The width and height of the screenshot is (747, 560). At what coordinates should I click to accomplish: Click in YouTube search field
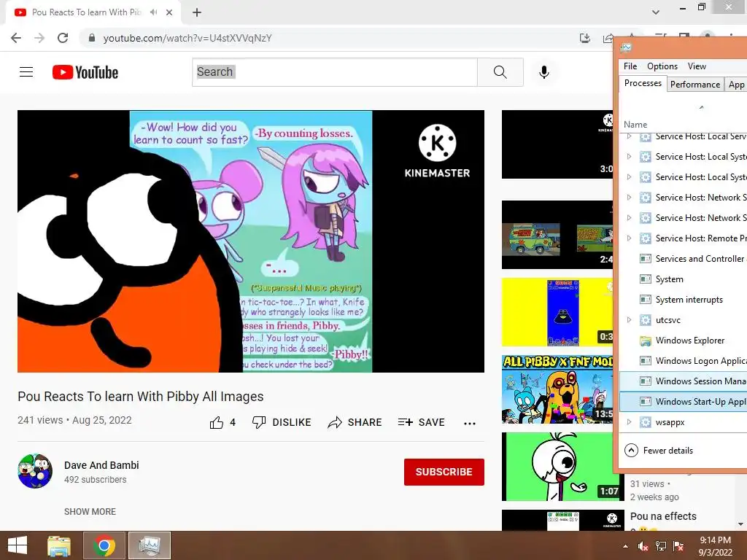(335, 72)
